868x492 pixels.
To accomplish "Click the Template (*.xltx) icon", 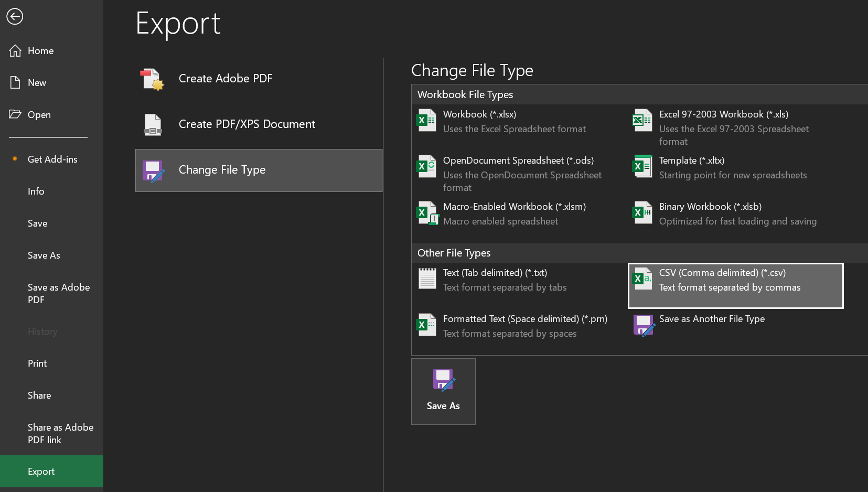I will (642, 166).
